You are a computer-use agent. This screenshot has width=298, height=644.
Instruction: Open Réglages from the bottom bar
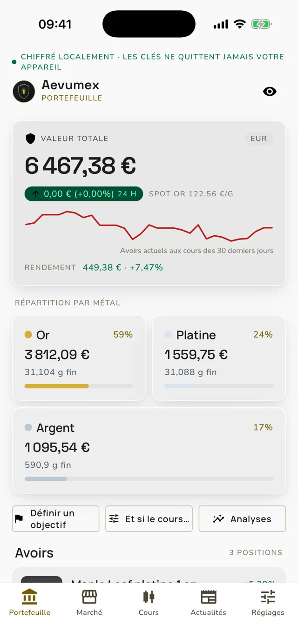(x=268, y=603)
